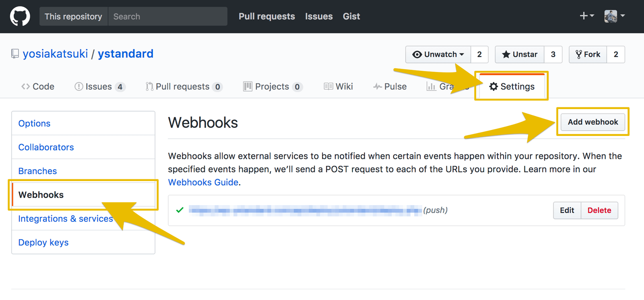This screenshot has width=644, height=300.
Task: Click the Add webhook button
Action: (x=593, y=122)
